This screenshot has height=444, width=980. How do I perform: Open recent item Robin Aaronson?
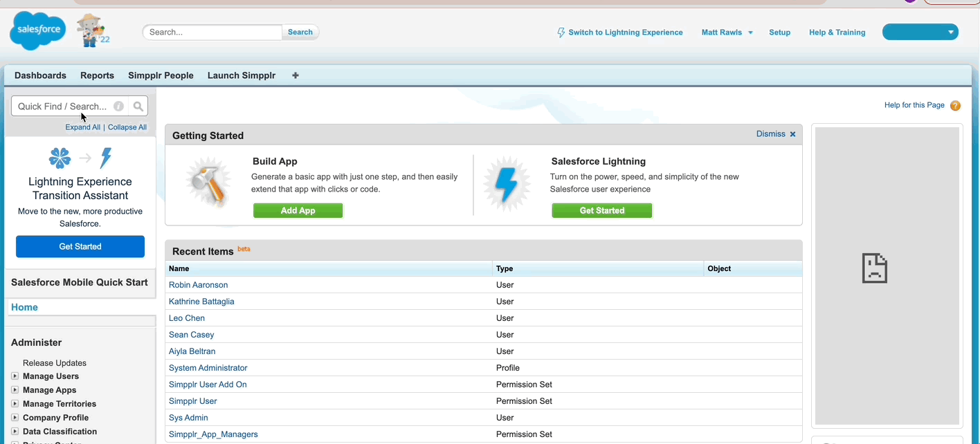click(198, 285)
